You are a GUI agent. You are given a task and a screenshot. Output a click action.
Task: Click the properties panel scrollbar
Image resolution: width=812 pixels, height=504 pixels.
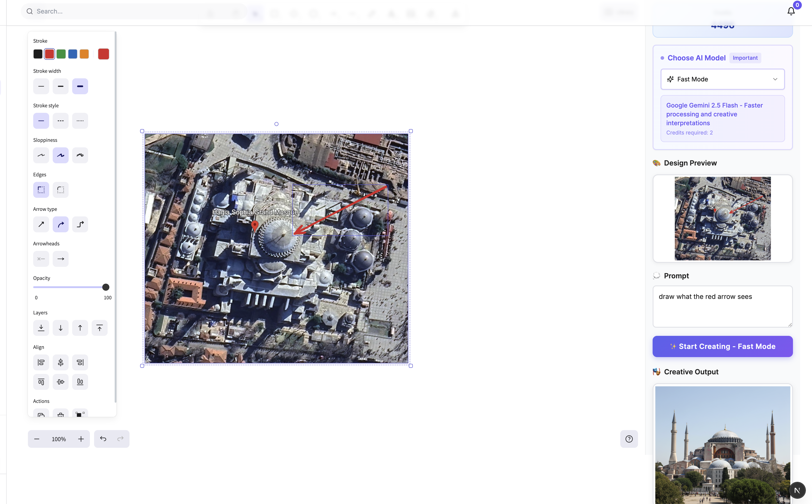115,217
